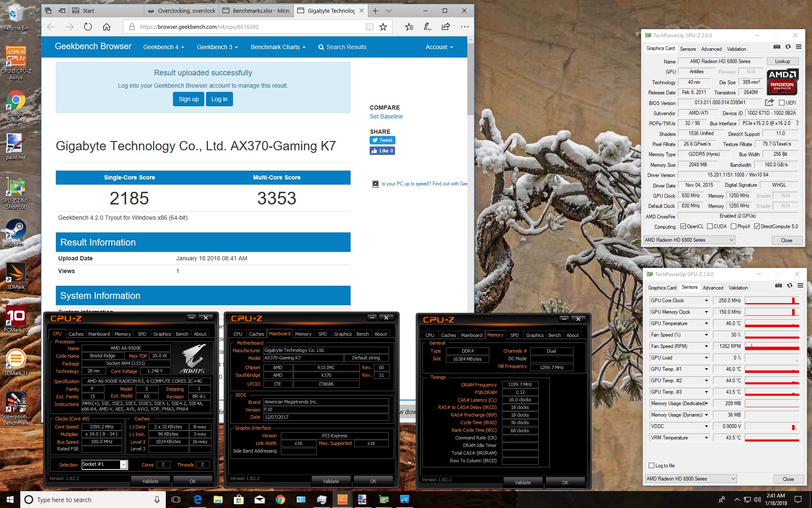
Task: Open GPU selector dropdown in top GPU-Z window
Action: (x=689, y=240)
